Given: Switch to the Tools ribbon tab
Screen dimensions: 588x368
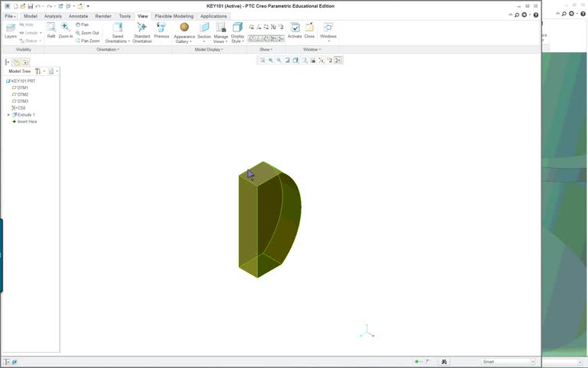Looking at the screenshot, I should click(125, 16).
